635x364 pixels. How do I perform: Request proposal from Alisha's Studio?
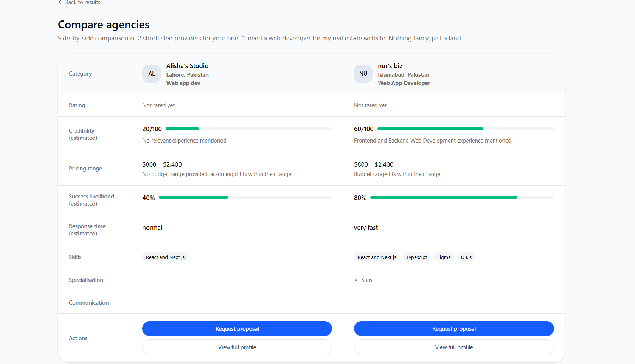click(x=237, y=328)
